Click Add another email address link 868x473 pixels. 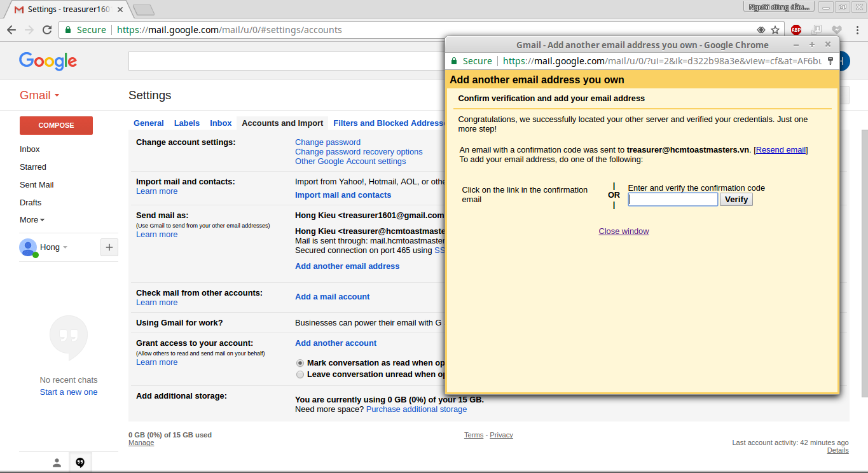tap(347, 266)
